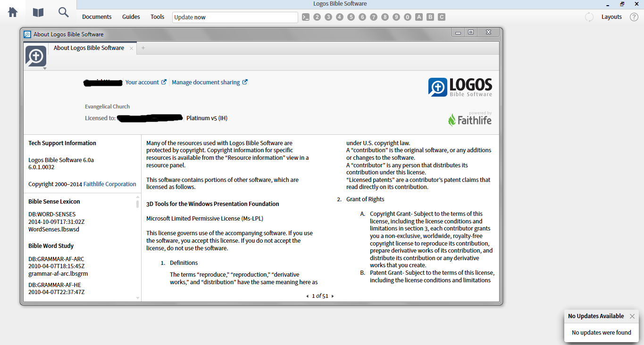Click the version number 6.0.1.0032

point(42,167)
